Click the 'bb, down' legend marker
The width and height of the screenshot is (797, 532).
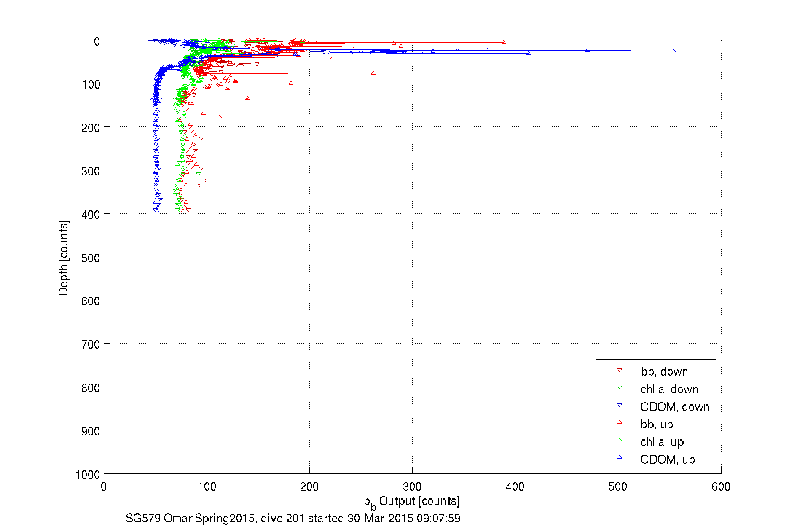point(620,370)
